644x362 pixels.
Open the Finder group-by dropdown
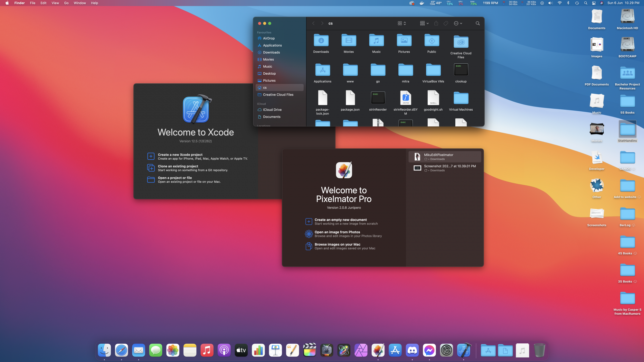click(x=424, y=23)
